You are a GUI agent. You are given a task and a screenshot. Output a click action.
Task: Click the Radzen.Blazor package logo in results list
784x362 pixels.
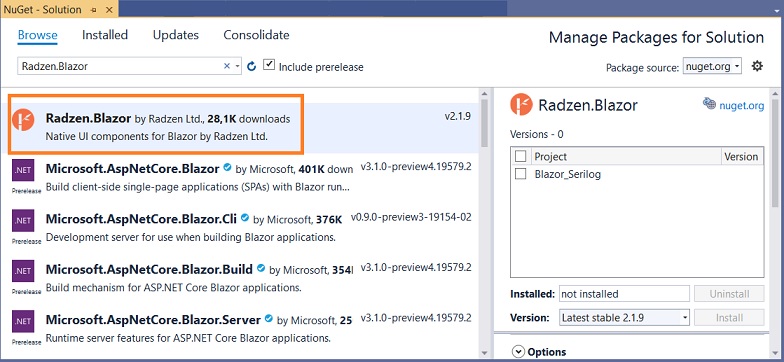(23, 120)
